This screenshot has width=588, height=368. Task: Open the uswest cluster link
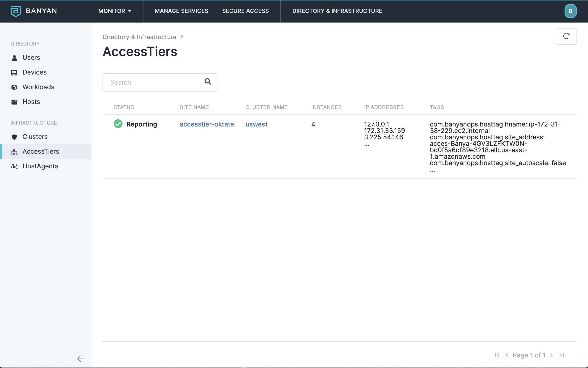(x=256, y=124)
